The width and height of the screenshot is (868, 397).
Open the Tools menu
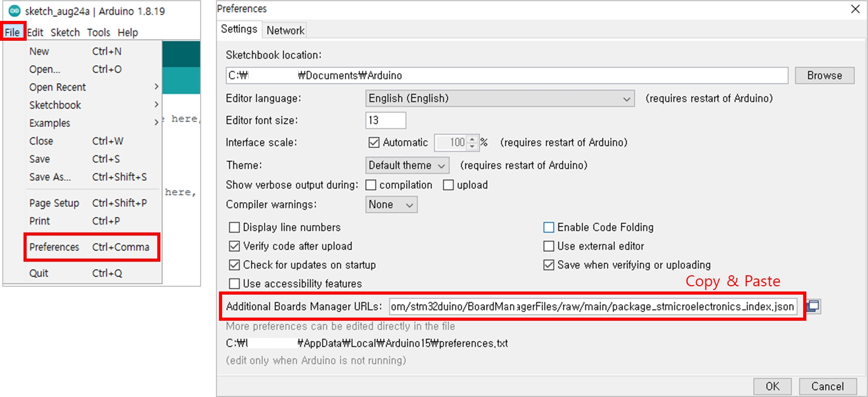98,32
